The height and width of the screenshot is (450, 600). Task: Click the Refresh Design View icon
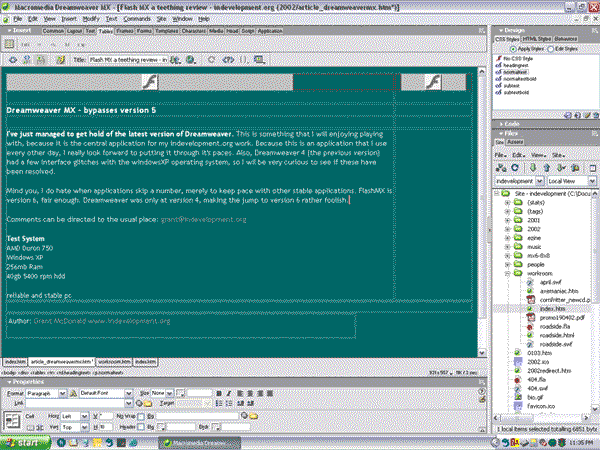tap(211, 60)
